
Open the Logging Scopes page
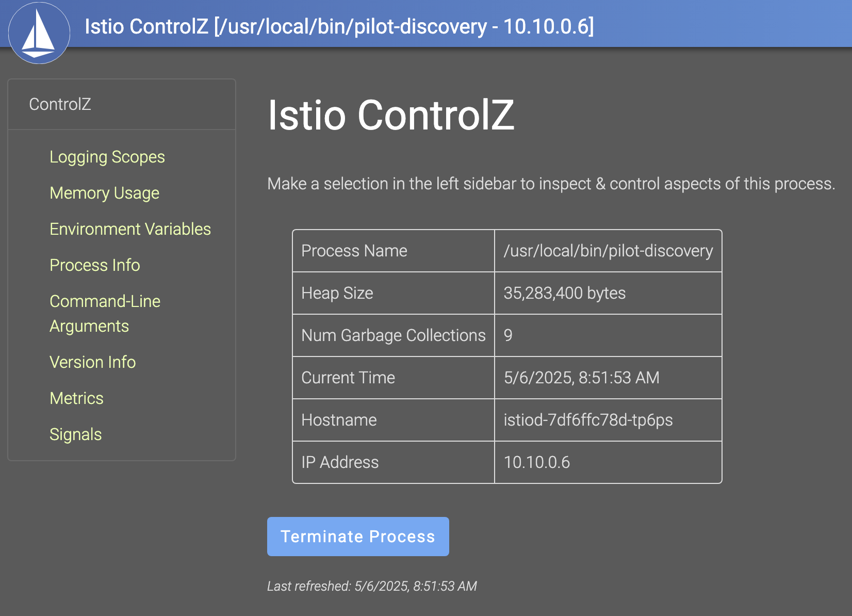107,157
